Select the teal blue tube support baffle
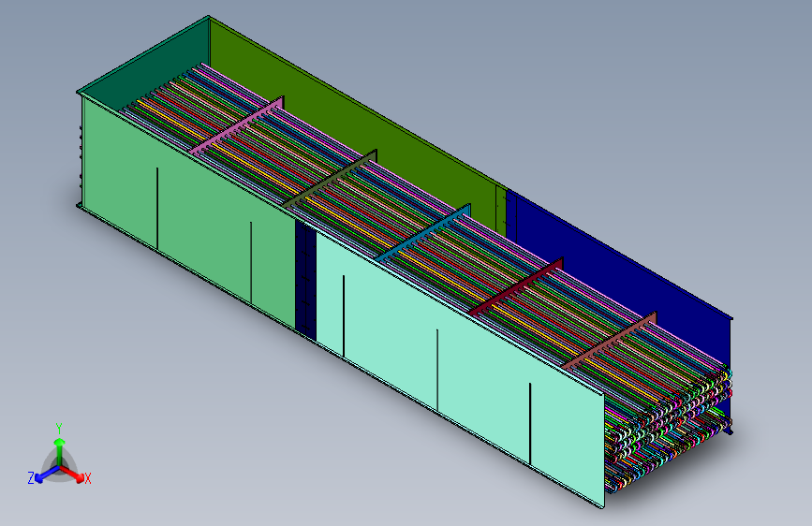The height and width of the screenshot is (526, 812). tap(423, 233)
